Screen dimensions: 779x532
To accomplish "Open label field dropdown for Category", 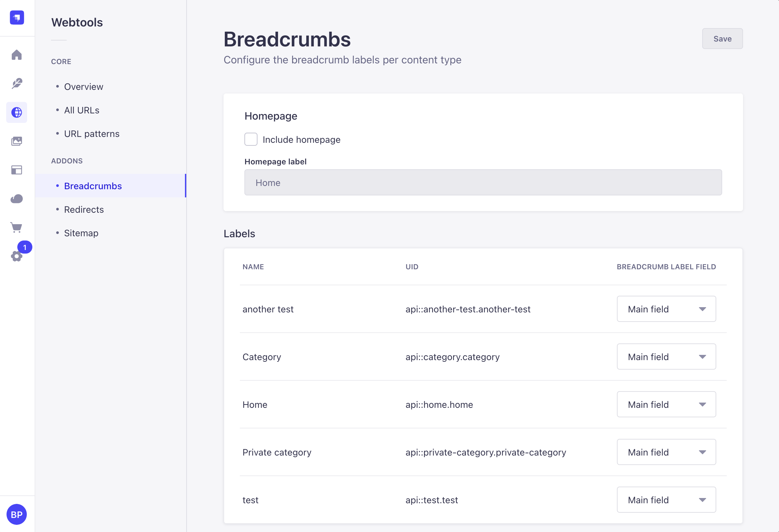I will coord(666,357).
